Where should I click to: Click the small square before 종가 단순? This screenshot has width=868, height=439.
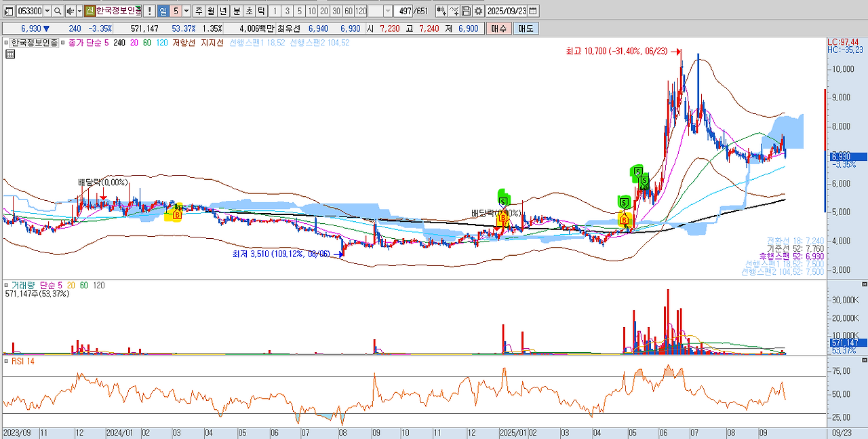tap(63, 42)
